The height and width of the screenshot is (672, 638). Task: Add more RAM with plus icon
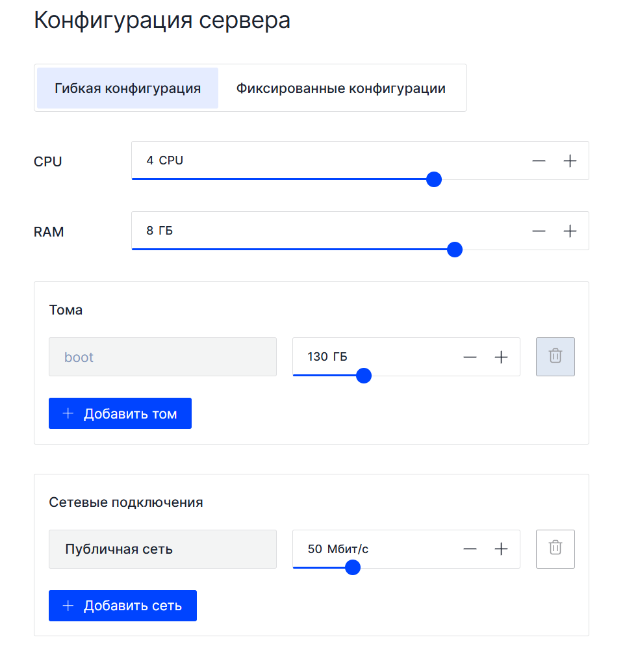569,231
